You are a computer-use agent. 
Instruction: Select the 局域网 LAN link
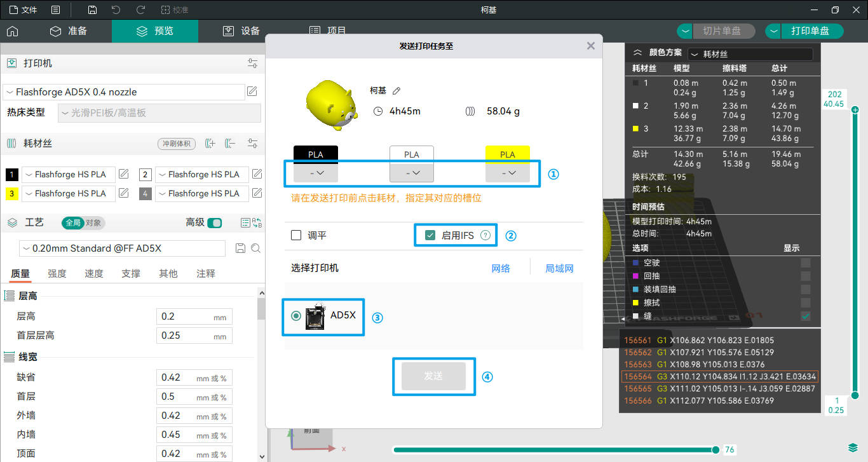click(x=559, y=269)
